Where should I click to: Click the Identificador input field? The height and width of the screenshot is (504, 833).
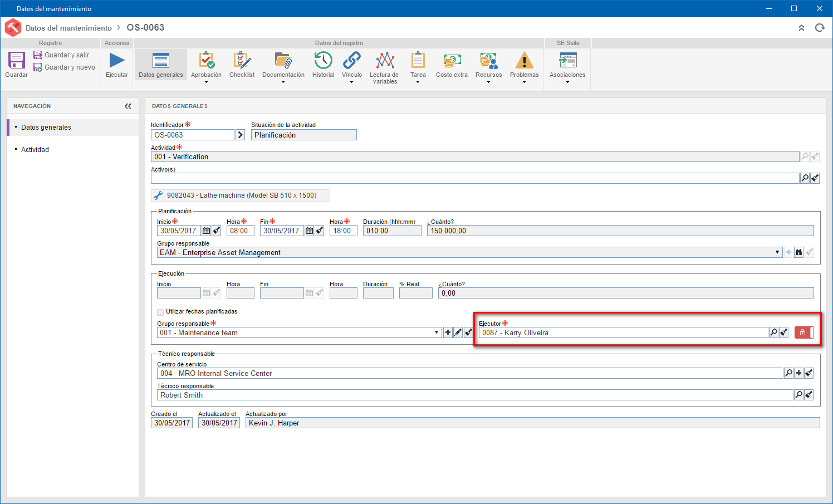pyautogui.click(x=193, y=135)
